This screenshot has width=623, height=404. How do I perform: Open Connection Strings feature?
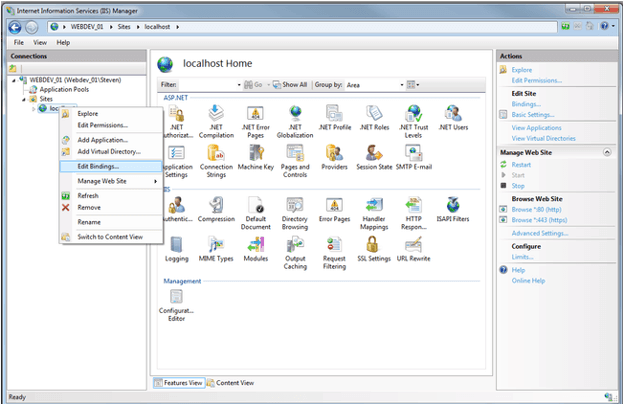click(x=216, y=160)
